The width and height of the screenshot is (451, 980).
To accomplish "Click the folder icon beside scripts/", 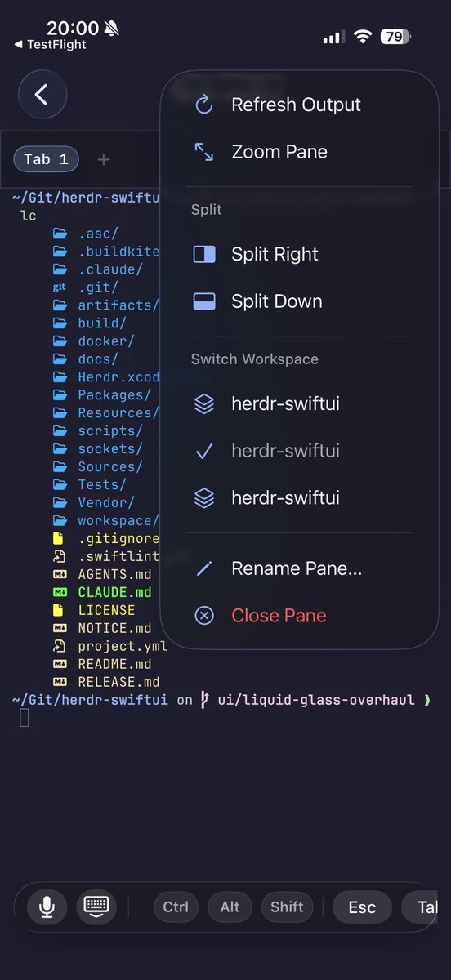I will pyautogui.click(x=60, y=431).
